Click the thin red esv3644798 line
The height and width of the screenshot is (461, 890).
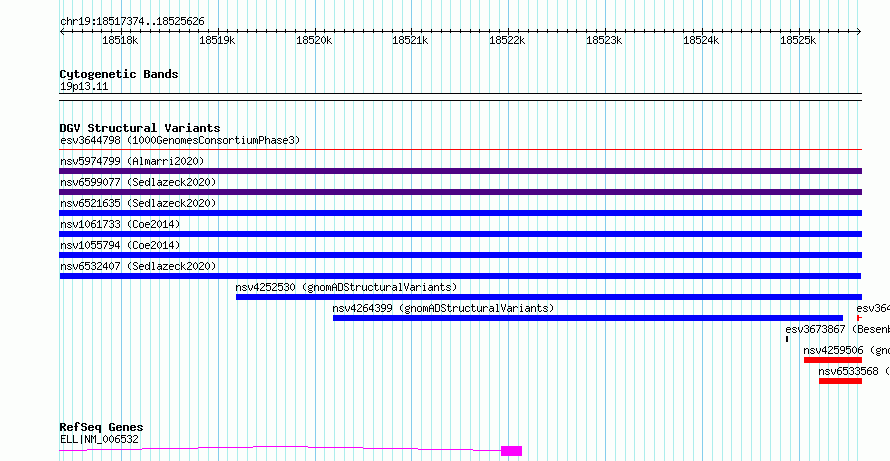pyautogui.click(x=460, y=150)
